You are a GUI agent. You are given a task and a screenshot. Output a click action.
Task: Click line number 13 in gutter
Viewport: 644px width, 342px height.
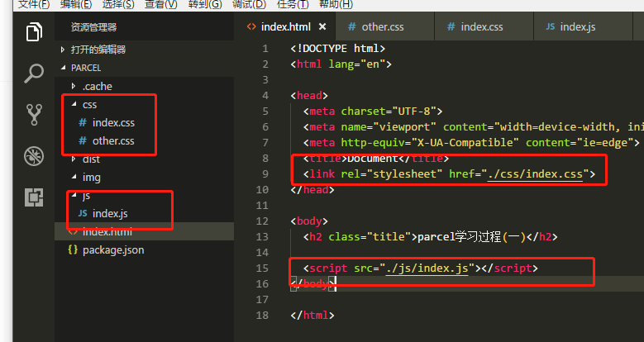click(x=261, y=237)
